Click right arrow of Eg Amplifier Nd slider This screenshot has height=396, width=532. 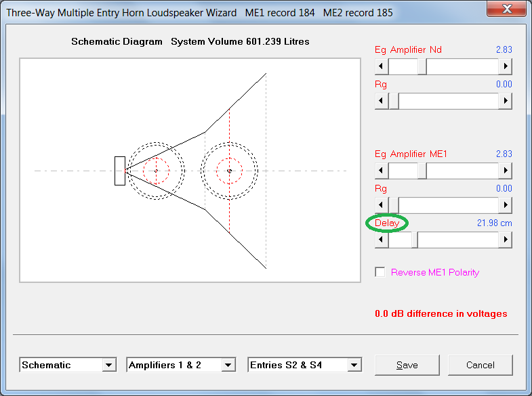click(505, 66)
